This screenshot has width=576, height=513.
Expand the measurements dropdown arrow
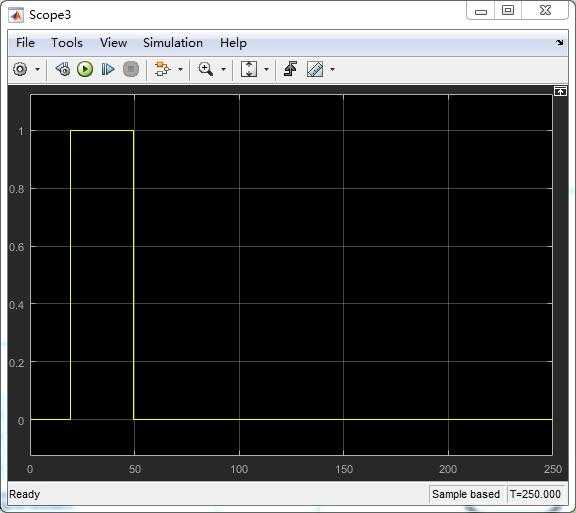(x=332, y=69)
